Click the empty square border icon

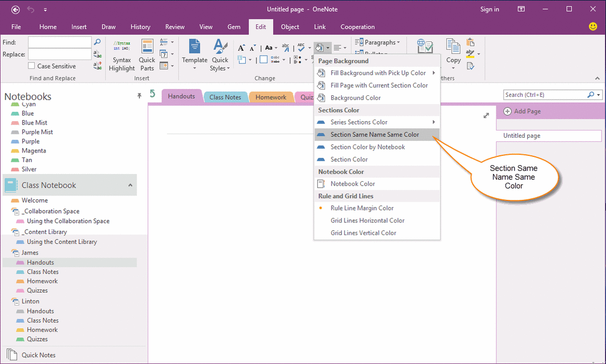263,59
